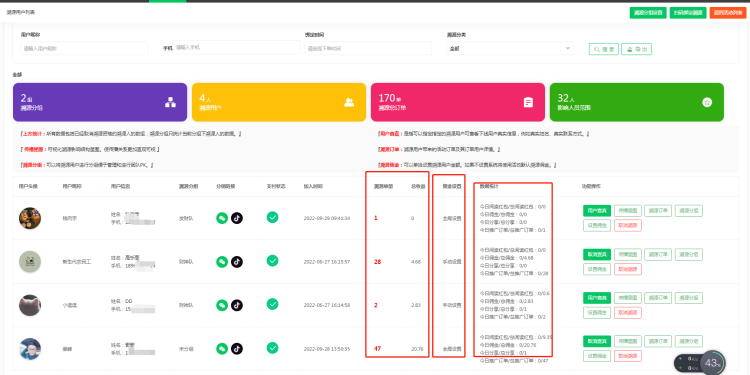Click 溯源分组 button in 2022-06-27 16:15:57 row
750x375 pixels.
(x=689, y=254)
